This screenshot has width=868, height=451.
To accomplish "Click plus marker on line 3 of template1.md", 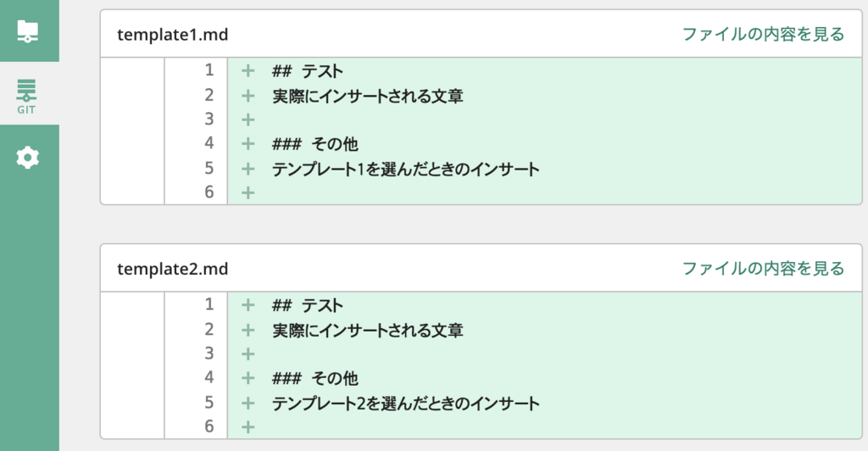I will tap(248, 120).
